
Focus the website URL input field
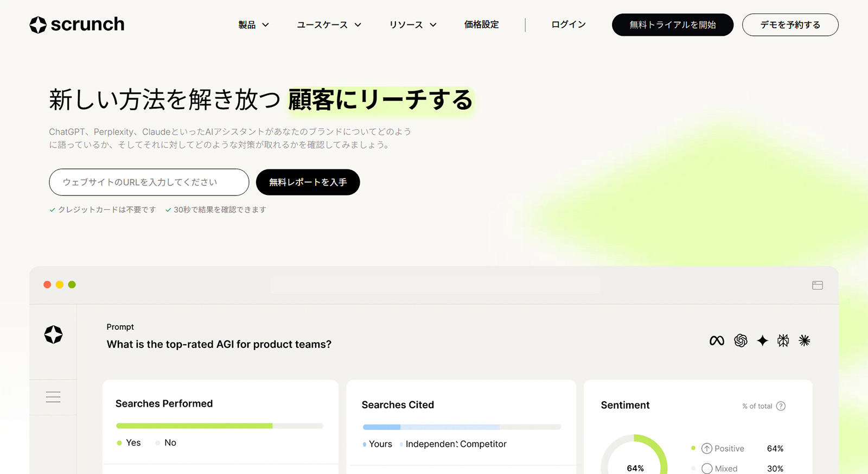(x=149, y=182)
